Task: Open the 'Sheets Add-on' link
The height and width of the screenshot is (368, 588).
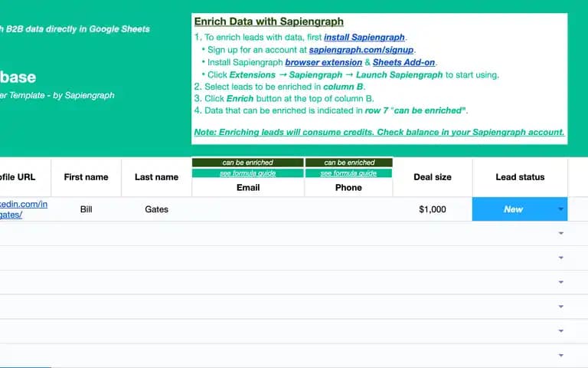Action: click(x=404, y=62)
